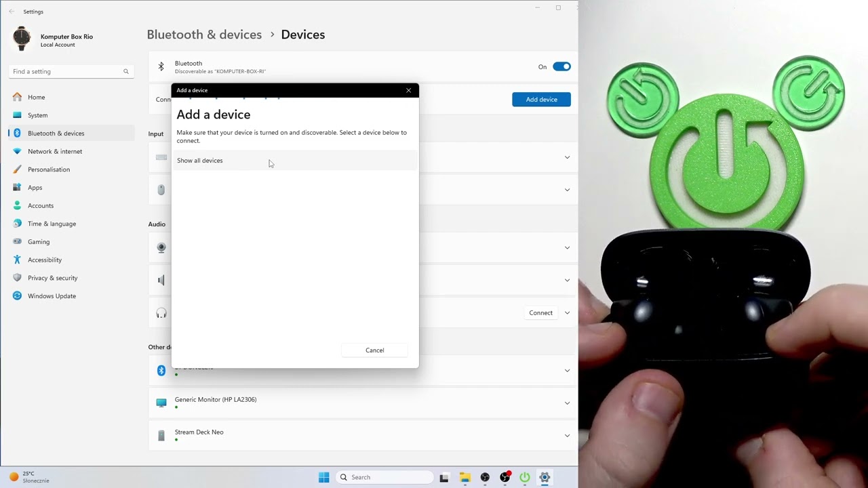Expand Generic Monitor (HP LA2306) chevron

coord(567,403)
